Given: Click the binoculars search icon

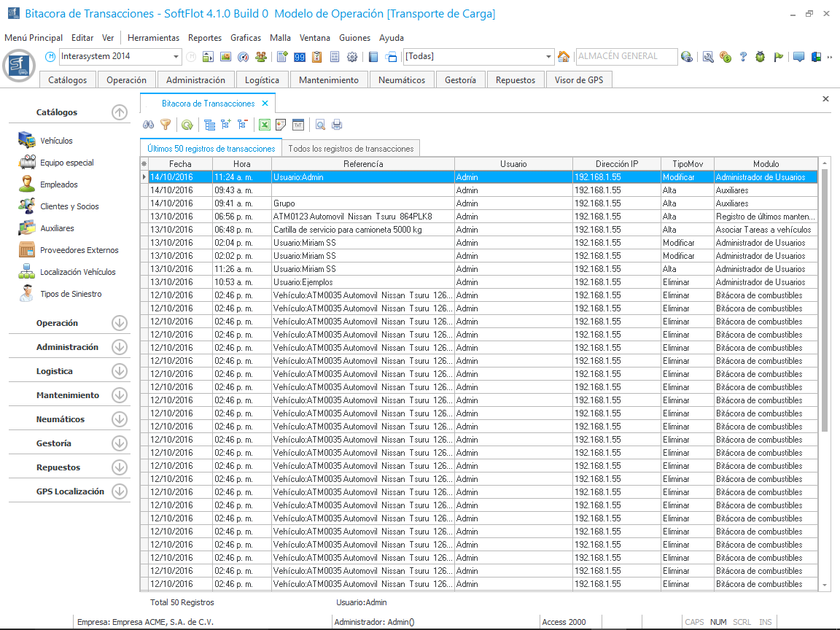Looking at the screenshot, I should point(148,125).
